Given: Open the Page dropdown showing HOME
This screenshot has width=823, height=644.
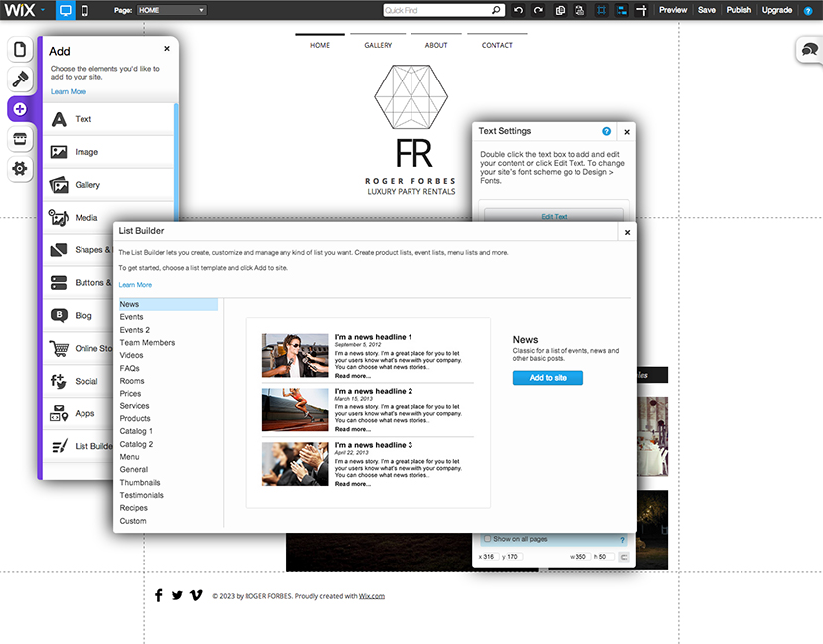Looking at the screenshot, I should tap(171, 10).
